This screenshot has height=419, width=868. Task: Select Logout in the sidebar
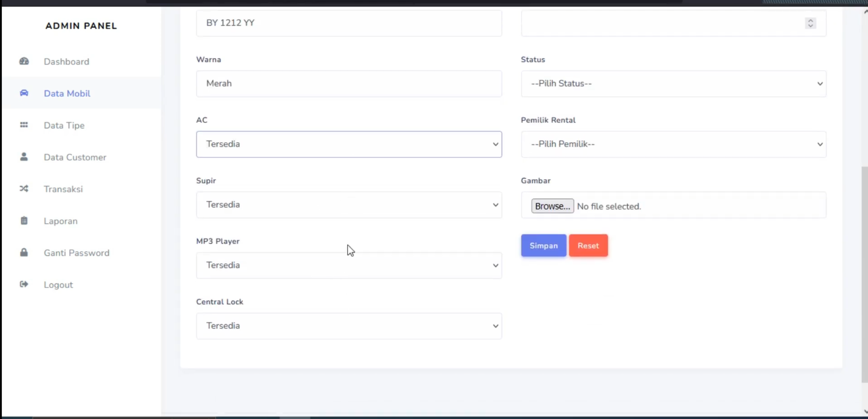[x=82, y=285]
